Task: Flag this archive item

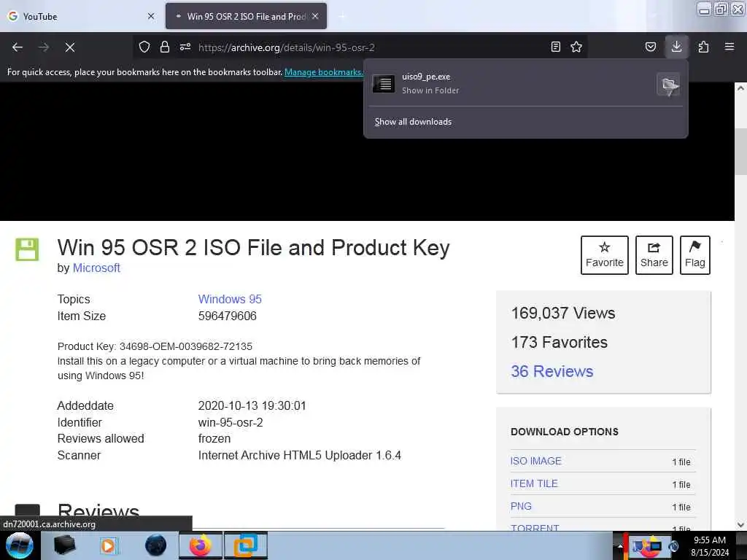Action: click(695, 254)
